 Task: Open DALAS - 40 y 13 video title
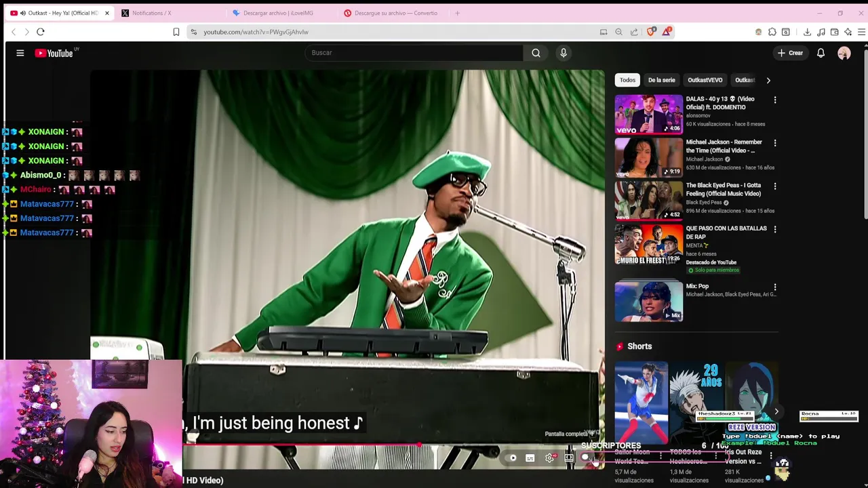coord(720,103)
